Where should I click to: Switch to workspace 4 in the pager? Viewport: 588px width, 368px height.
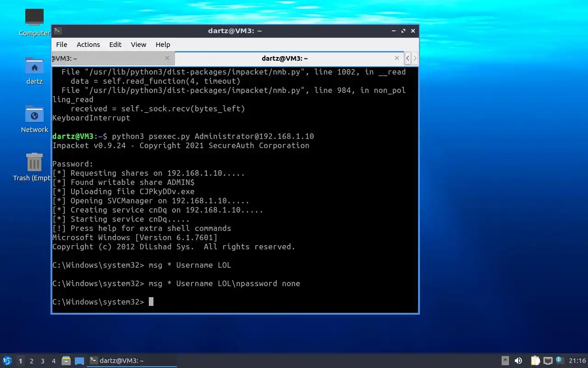54,361
